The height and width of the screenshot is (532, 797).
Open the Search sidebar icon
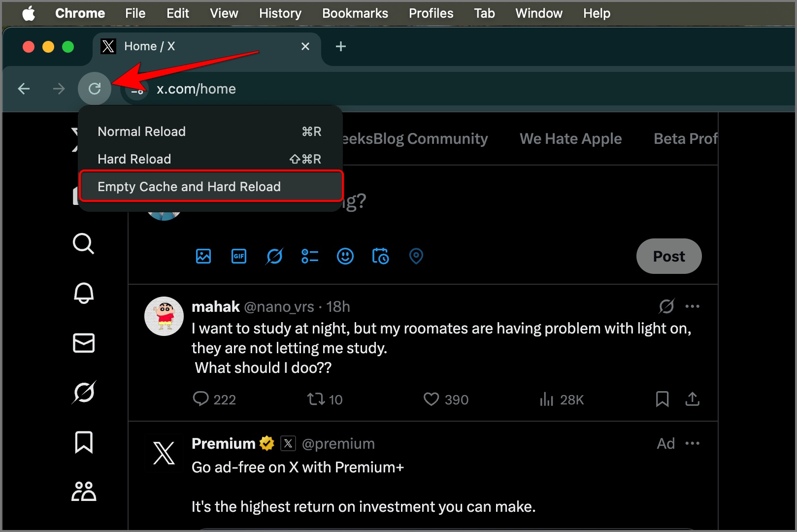coord(84,244)
